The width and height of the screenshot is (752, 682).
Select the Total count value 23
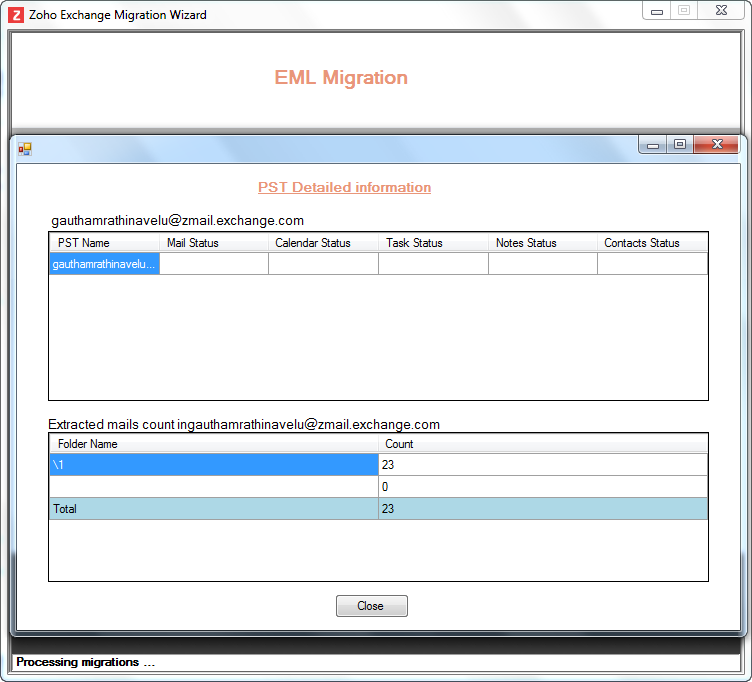coord(543,509)
